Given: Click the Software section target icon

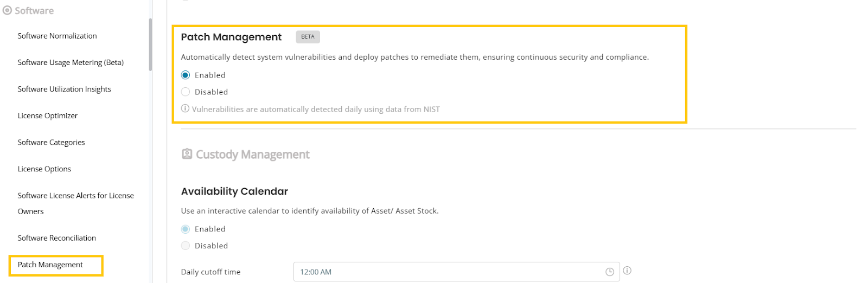Looking at the screenshot, I should (x=7, y=10).
